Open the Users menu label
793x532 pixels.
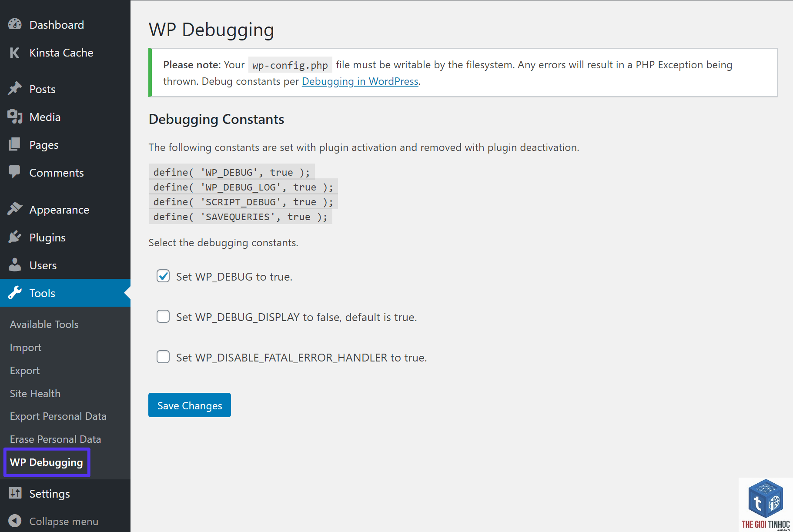43,265
